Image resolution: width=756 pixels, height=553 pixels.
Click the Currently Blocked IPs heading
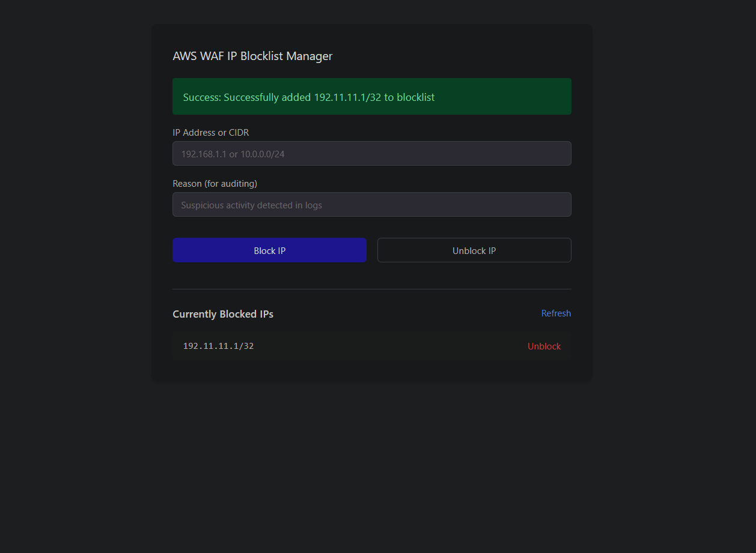pyautogui.click(x=223, y=314)
